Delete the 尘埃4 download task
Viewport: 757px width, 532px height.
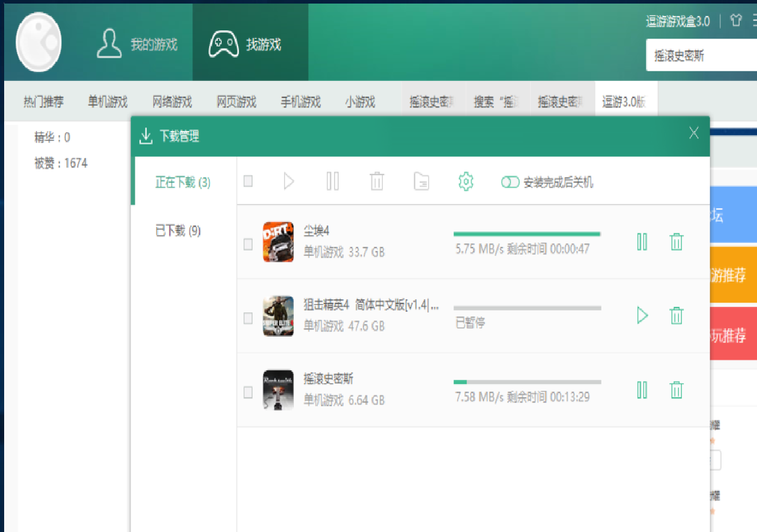pyautogui.click(x=676, y=242)
